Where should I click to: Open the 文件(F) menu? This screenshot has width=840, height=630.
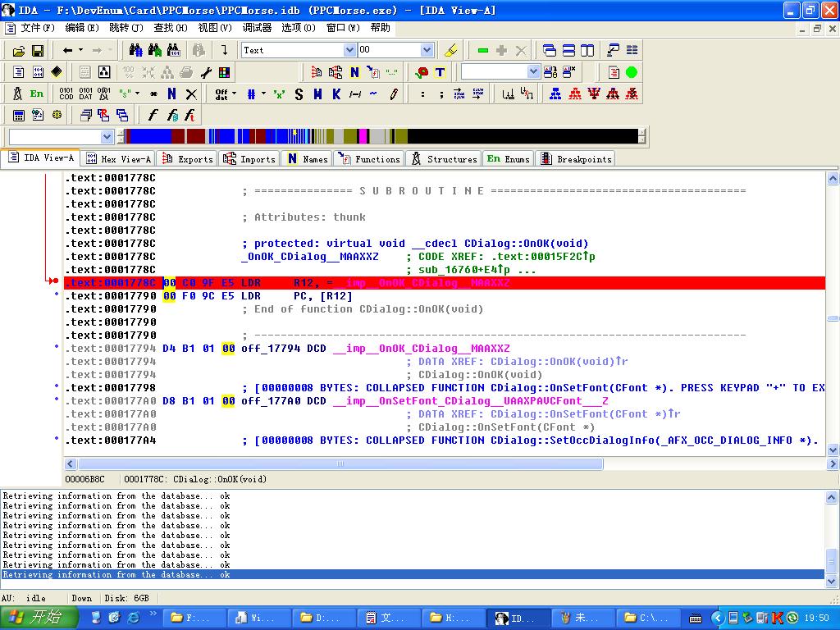pos(38,27)
